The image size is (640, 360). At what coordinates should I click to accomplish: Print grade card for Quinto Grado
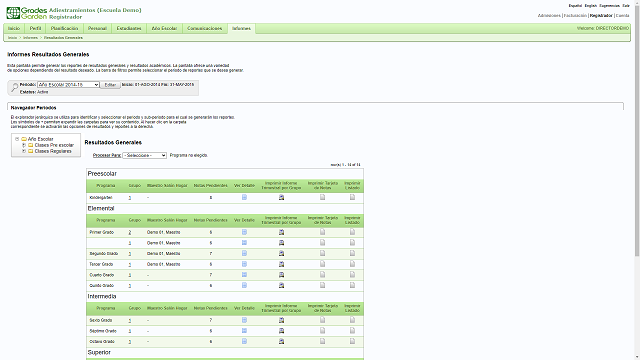(x=322, y=285)
